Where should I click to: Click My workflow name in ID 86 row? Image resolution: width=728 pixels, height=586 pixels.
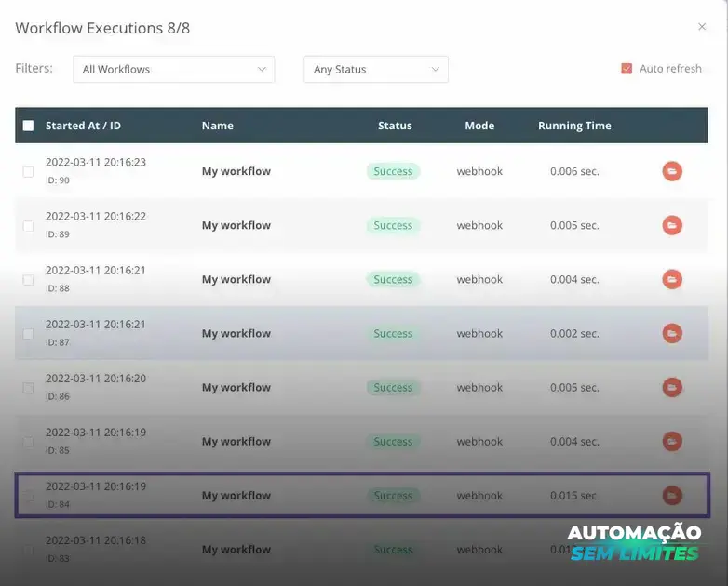click(236, 388)
